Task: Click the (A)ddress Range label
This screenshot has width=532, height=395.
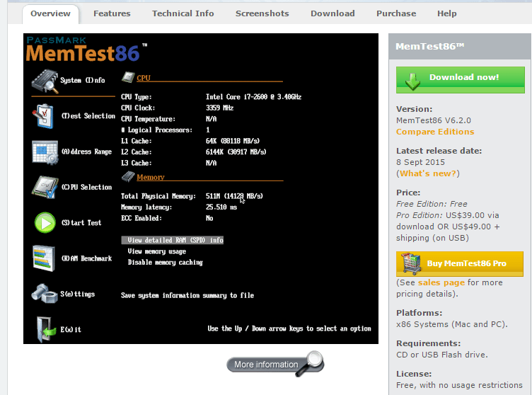Action: click(x=86, y=151)
